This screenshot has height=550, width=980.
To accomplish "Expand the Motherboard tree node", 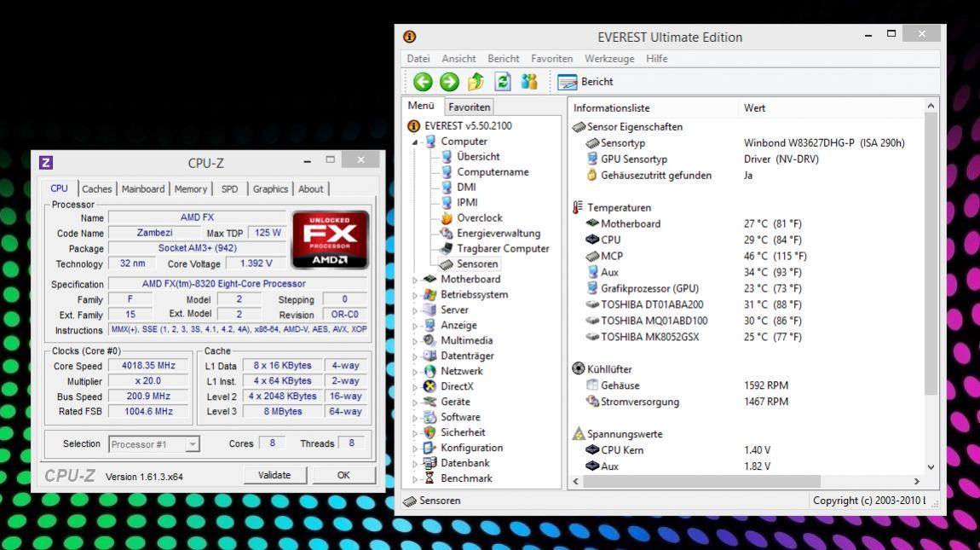I will [x=414, y=280].
